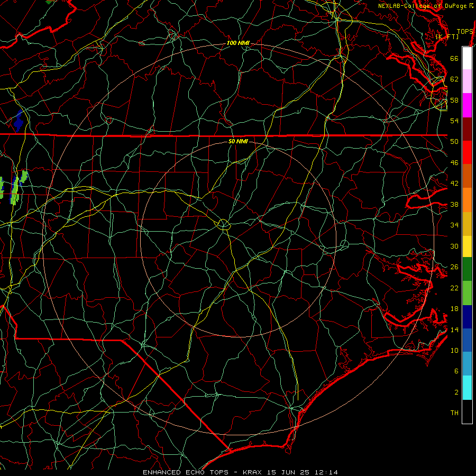This screenshot has height=476, width=476.
Task: Pick the light blue legend swatch
Action: tap(467, 364)
